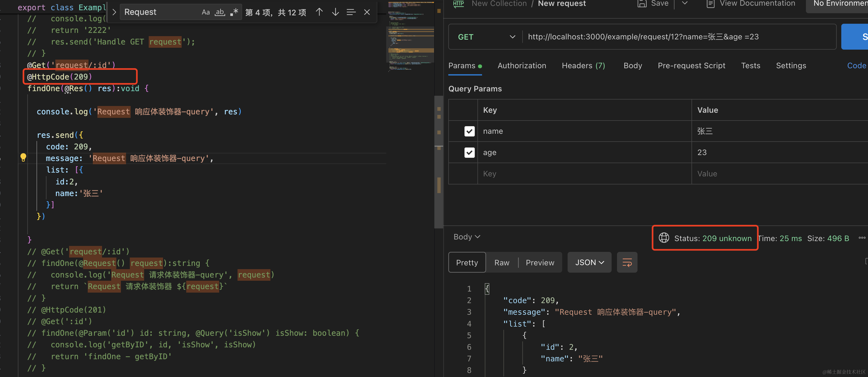Open the response Body dropdown
The image size is (868, 377).
[x=467, y=237]
